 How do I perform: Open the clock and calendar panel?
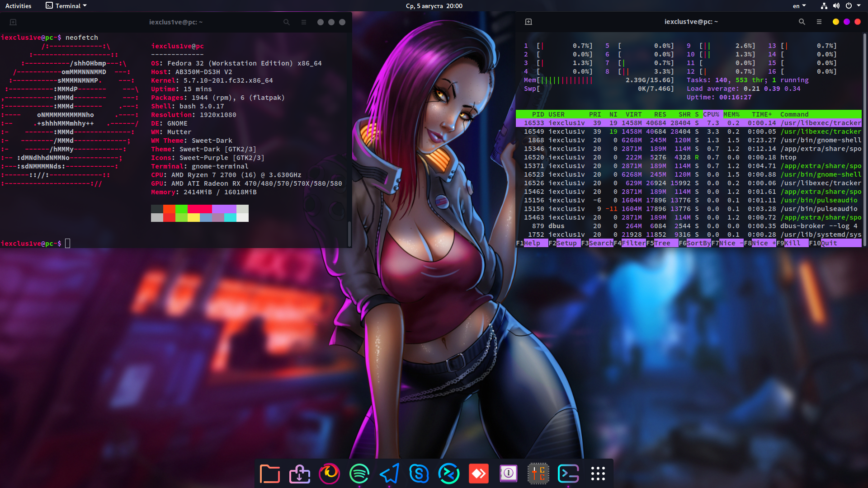click(434, 6)
